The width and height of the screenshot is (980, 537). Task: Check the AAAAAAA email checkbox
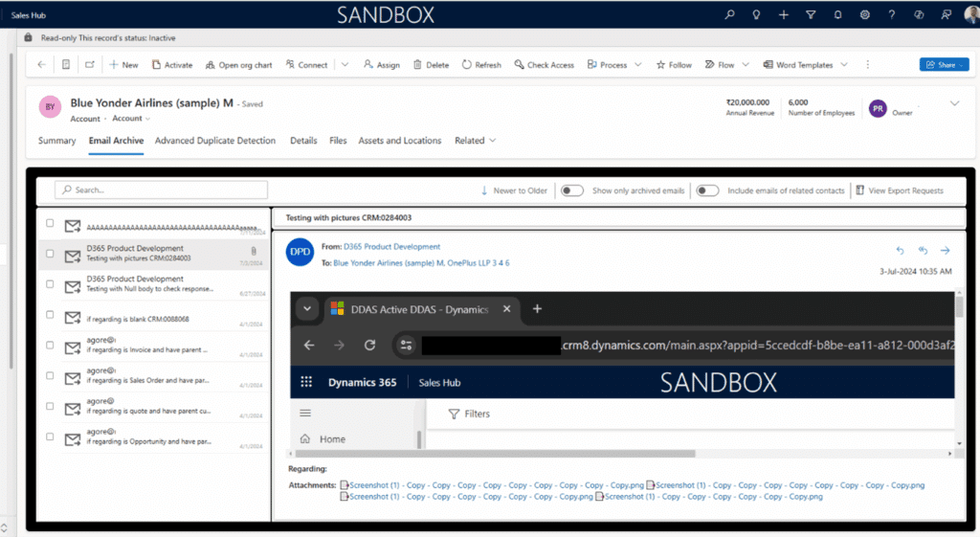point(50,222)
